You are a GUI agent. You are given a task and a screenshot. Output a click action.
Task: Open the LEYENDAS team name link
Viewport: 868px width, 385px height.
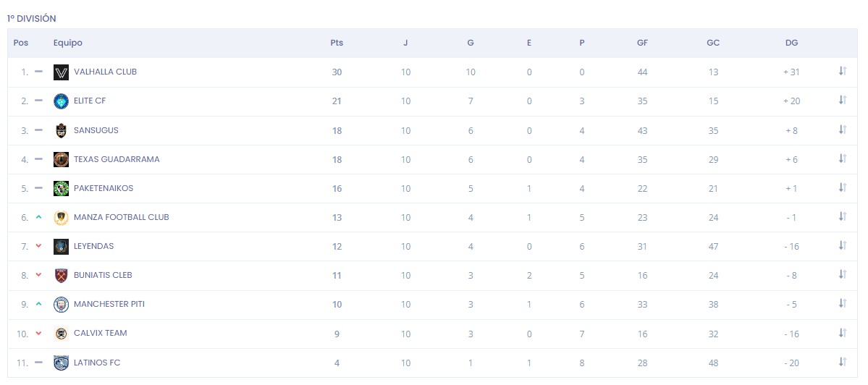pos(93,246)
